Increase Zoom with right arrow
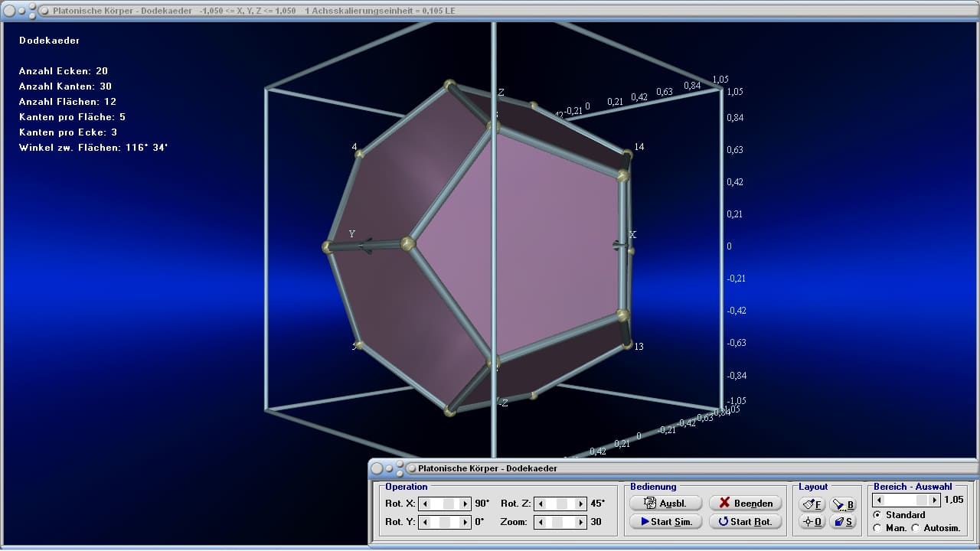 [x=580, y=522]
